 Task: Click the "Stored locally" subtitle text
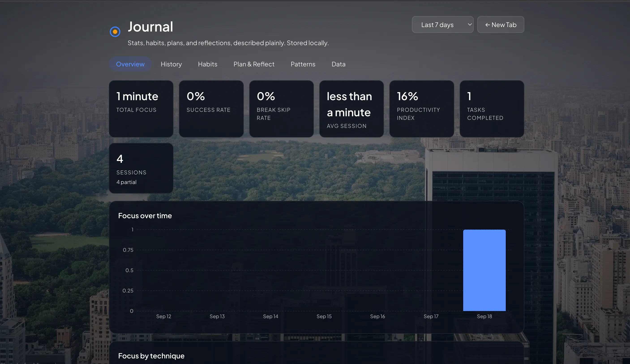pos(308,43)
